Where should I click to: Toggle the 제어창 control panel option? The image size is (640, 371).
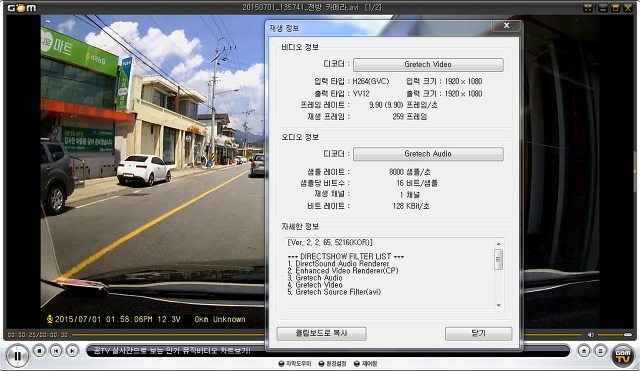pos(366,364)
